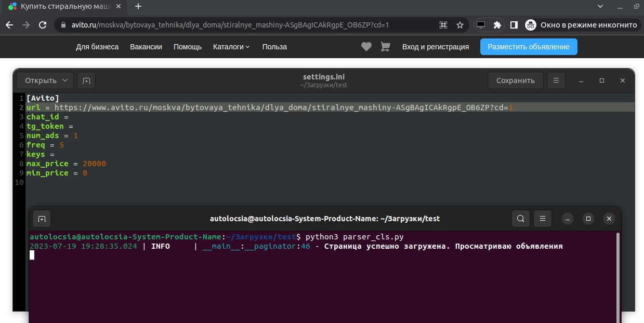Open the text editor hamburger menu
This screenshot has width=644, height=323.
click(556, 80)
